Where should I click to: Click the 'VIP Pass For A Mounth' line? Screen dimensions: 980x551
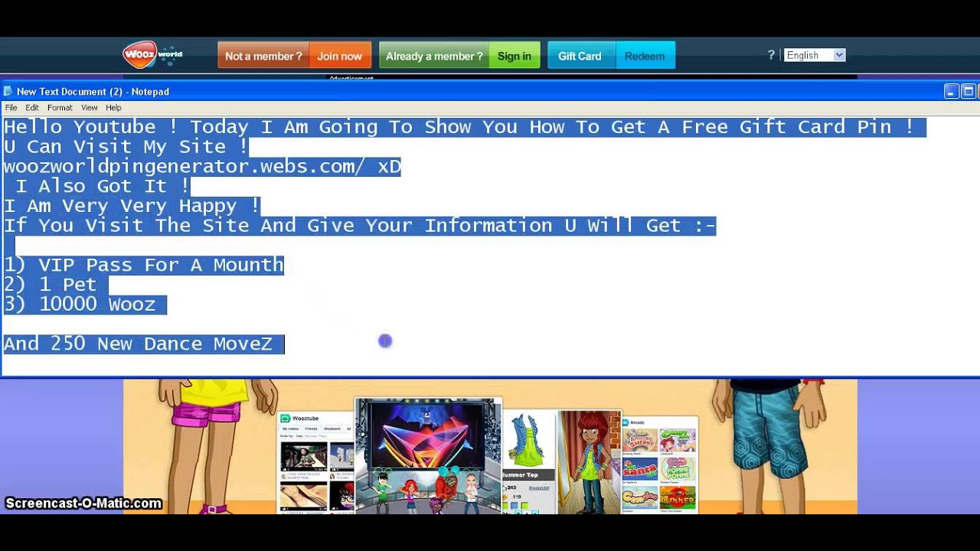144,266
